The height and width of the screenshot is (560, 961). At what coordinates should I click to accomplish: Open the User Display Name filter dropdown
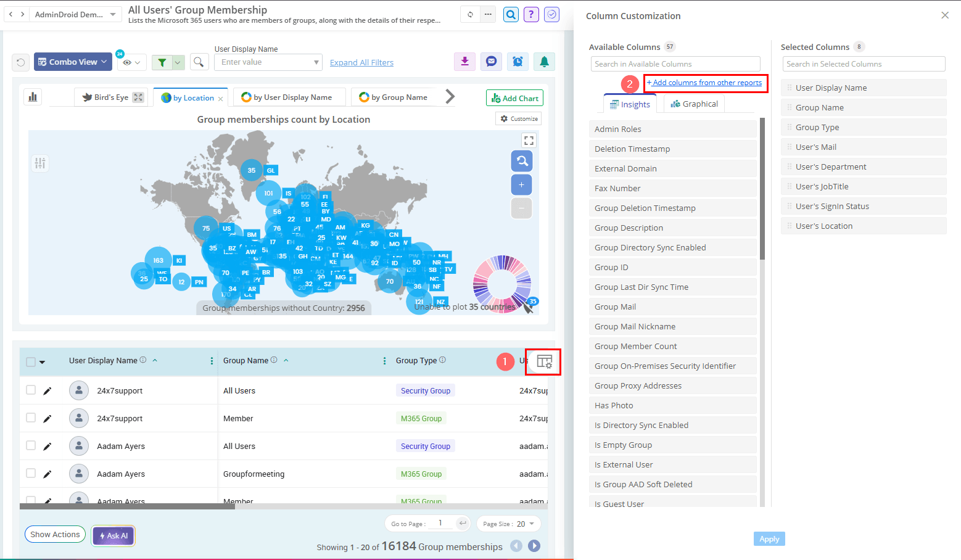268,62
